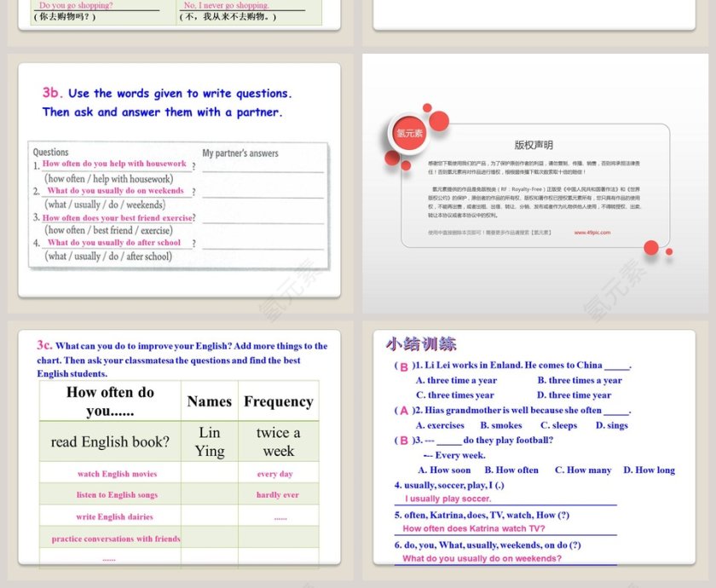Click the "Questions" column header
The height and width of the screenshot is (588, 716).
tap(49, 153)
